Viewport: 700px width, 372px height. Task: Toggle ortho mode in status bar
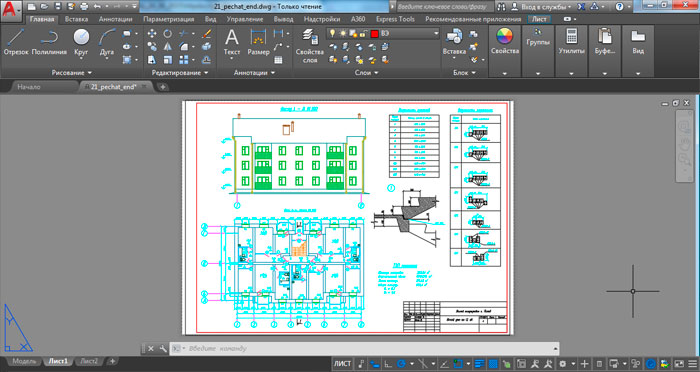point(388,364)
